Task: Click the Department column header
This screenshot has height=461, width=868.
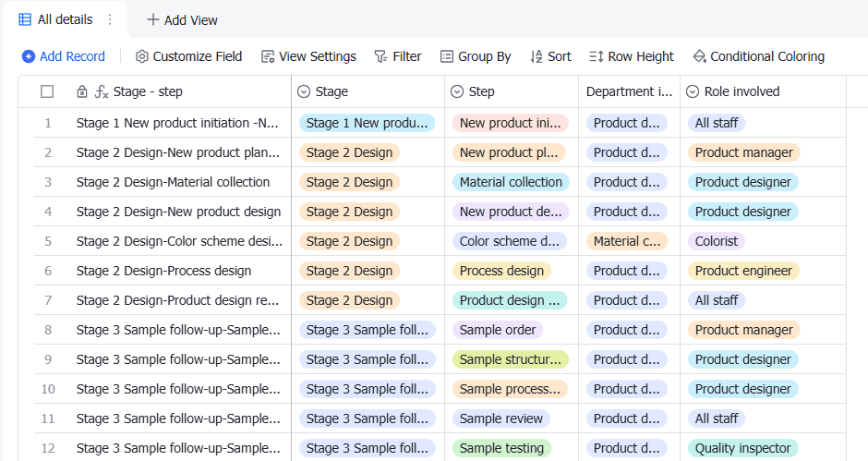Action: (629, 91)
